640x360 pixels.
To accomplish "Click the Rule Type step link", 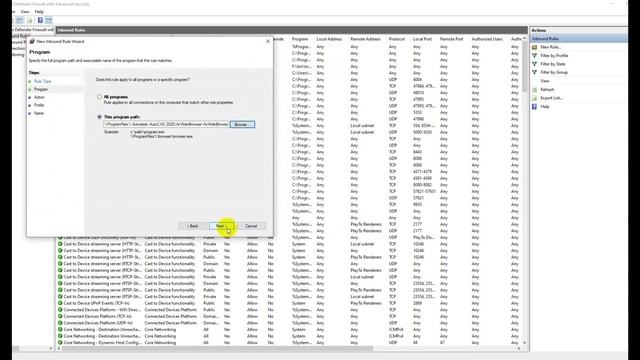I will coord(42,81).
